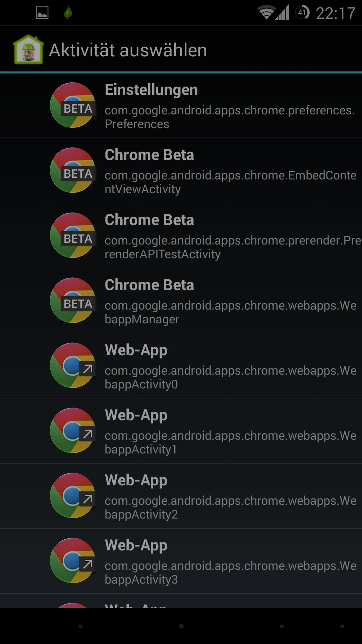This screenshot has width=362, height=644.
Task: Tap the Apex launcher home icon
Action: pos(28,49)
